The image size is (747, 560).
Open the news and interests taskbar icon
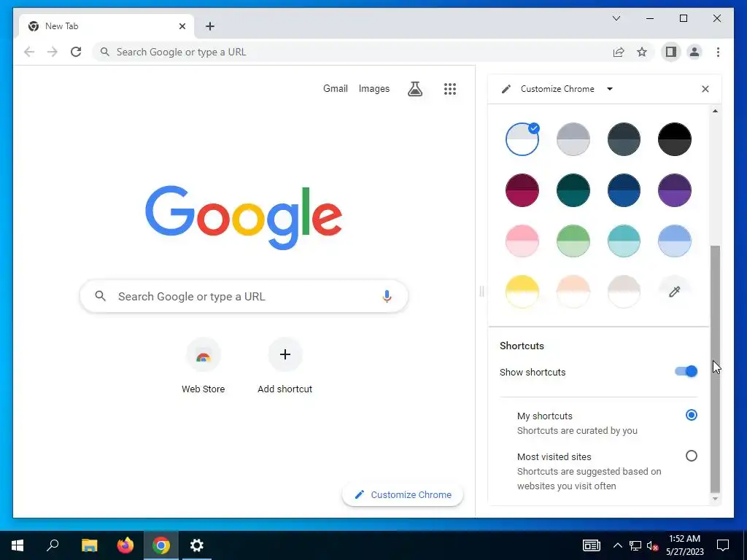click(x=591, y=545)
